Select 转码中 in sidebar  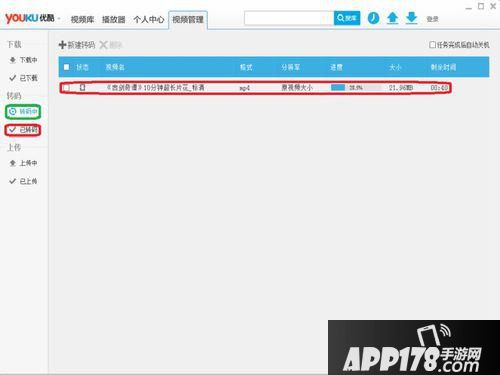pos(23,112)
